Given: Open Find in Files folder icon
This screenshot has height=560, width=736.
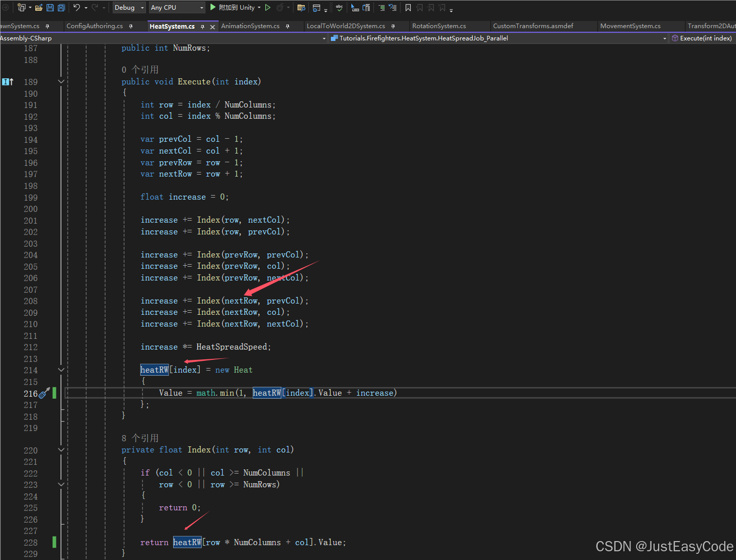Looking at the screenshot, I should (301, 7).
